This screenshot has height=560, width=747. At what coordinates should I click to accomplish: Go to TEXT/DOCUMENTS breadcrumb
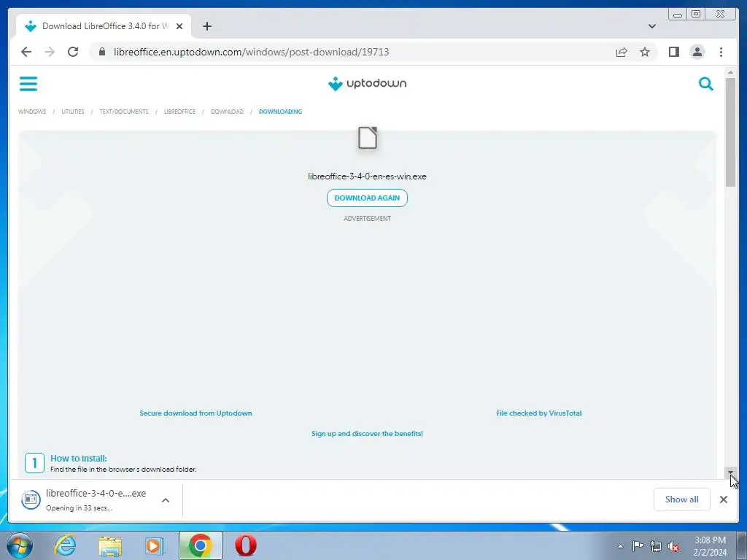pyautogui.click(x=124, y=112)
